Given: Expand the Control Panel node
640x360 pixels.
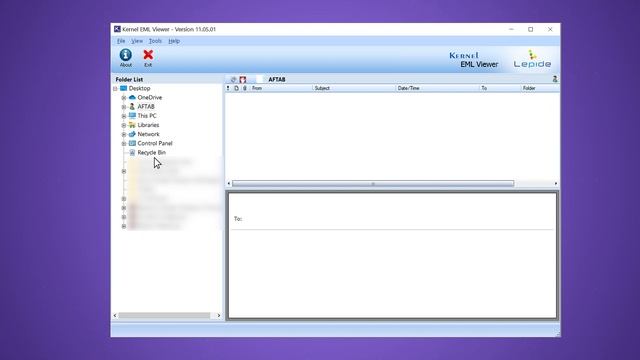Looking at the screenshot, I should click(x=124, y=144).
